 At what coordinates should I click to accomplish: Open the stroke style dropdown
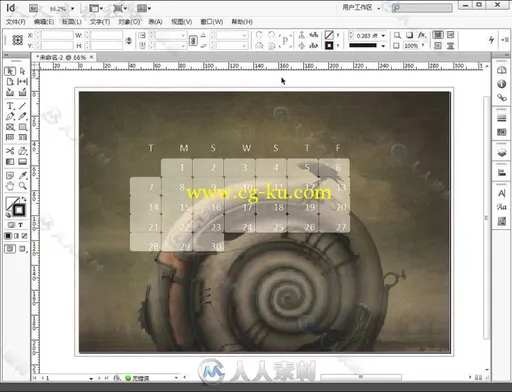pos(383,46)
